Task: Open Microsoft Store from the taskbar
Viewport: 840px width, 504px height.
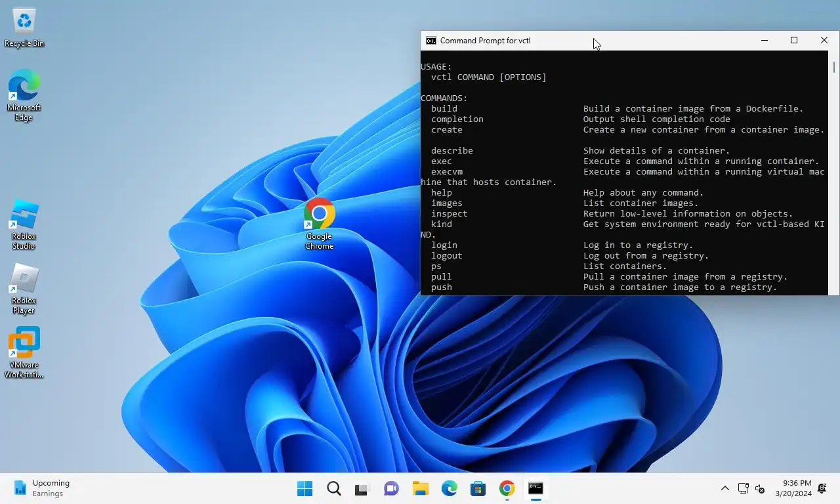Action: click(x=478, y=488)
